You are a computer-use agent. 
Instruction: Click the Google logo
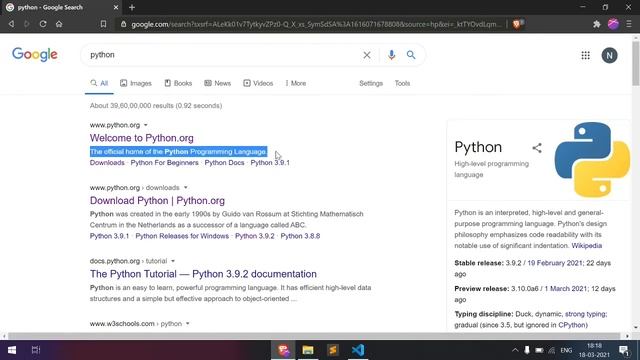point(35,55)
